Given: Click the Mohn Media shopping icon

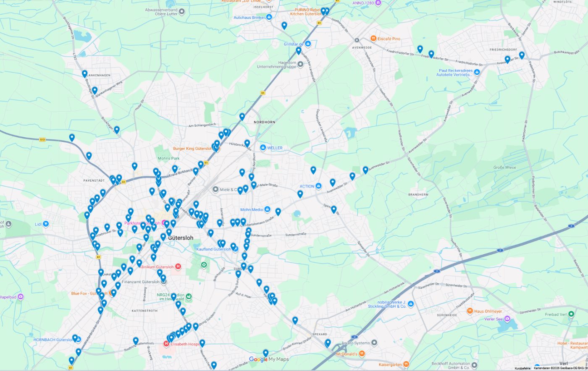Looking at the screenshot, I should (x=267, y=209).
